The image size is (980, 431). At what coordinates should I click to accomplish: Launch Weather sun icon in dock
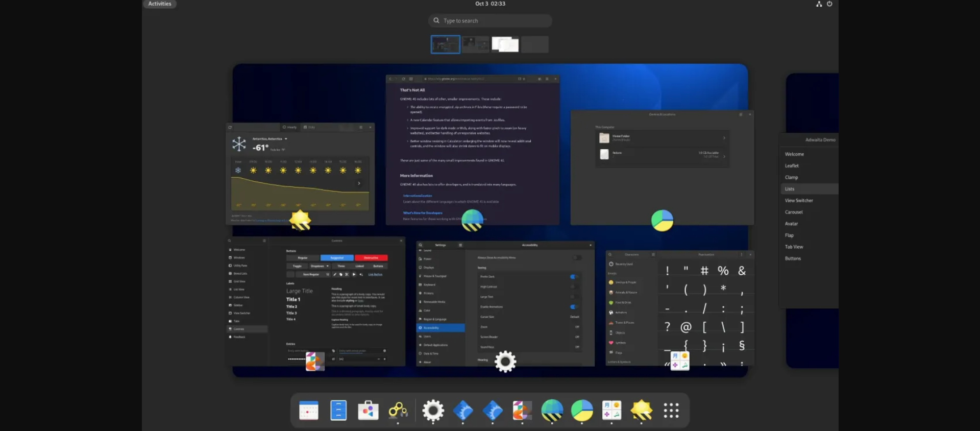tap(642, 410)
